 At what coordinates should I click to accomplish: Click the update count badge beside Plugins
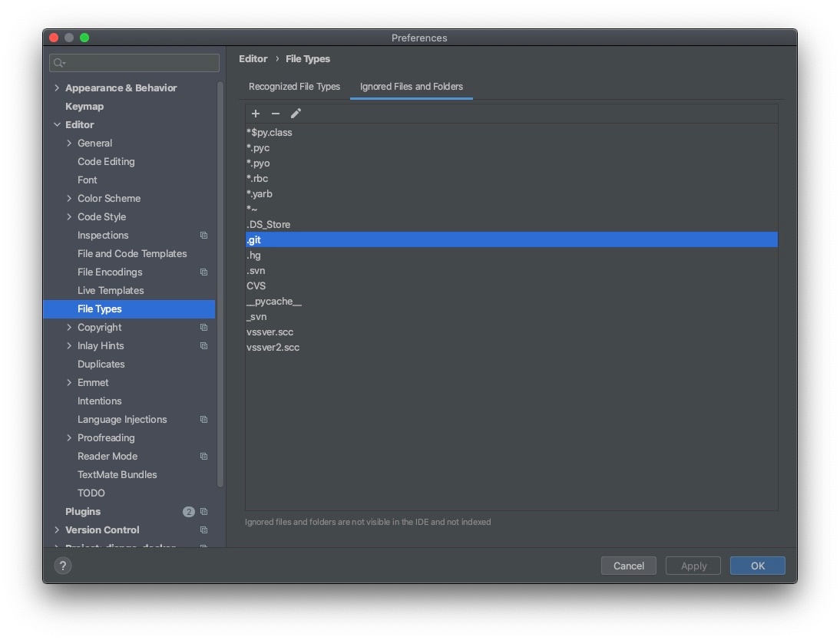189,512
